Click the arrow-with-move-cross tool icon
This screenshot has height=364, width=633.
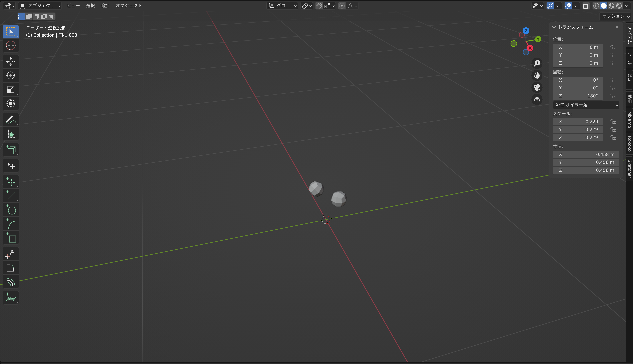(11, 166)
